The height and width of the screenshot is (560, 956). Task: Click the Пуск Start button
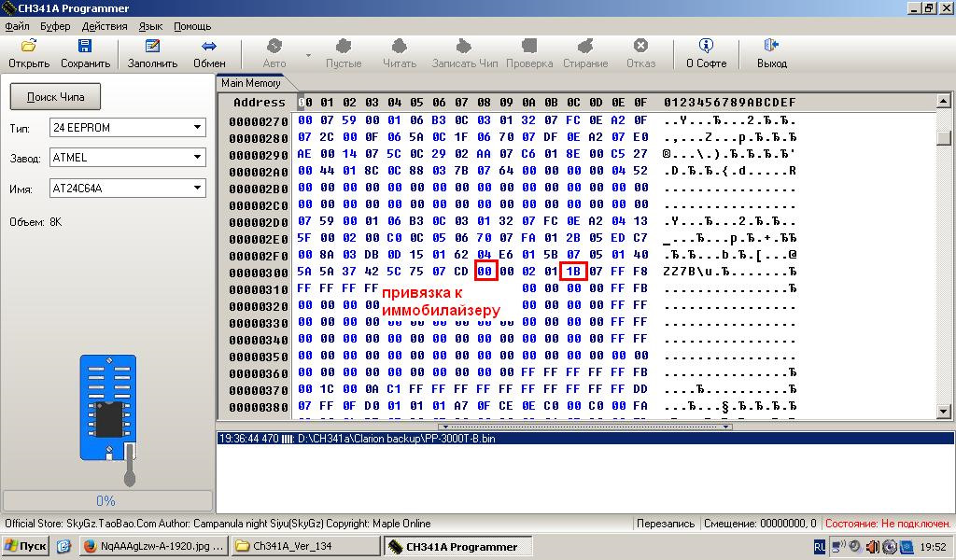[x=25, y=546]
